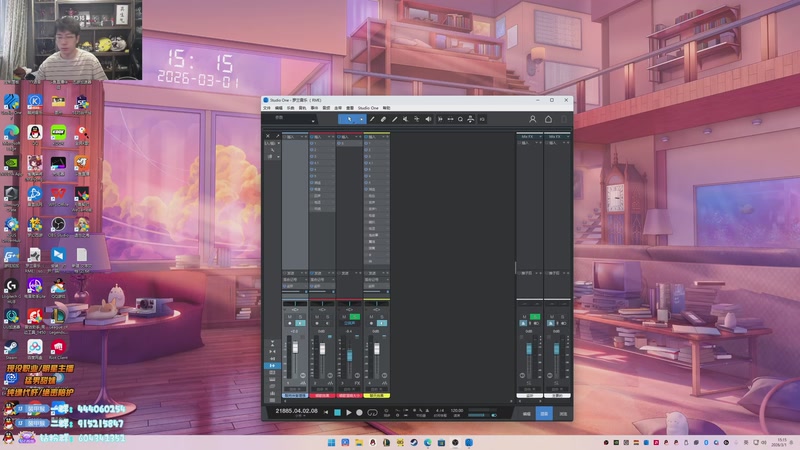Open sends dropdown arrow on channel 1
The height and width of the screenshot is (450, 800).
(x=302, y=273)
